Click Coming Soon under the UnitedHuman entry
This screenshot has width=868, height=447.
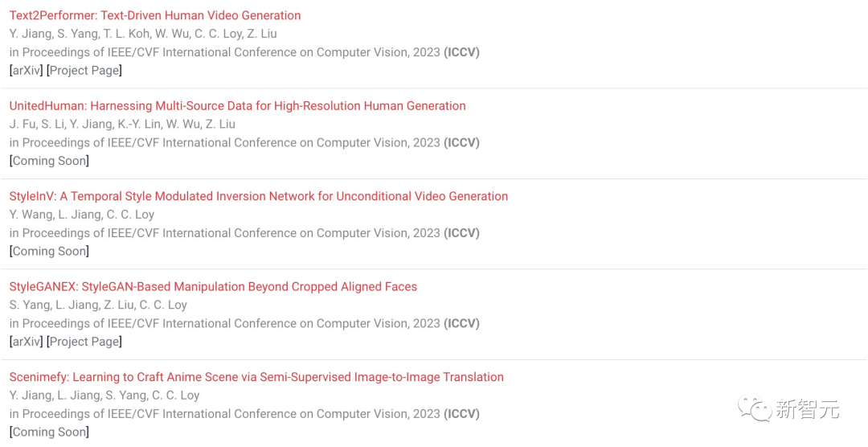[49, 161]
